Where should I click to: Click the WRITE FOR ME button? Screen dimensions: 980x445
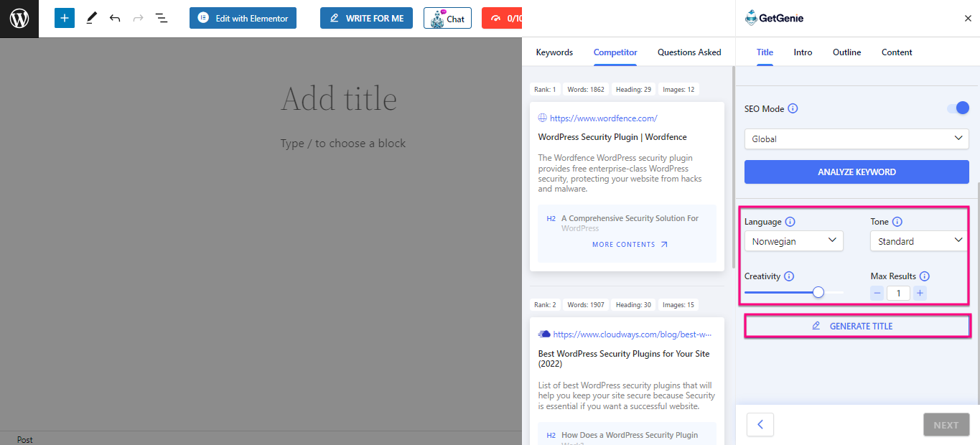(x=366, y=18)
